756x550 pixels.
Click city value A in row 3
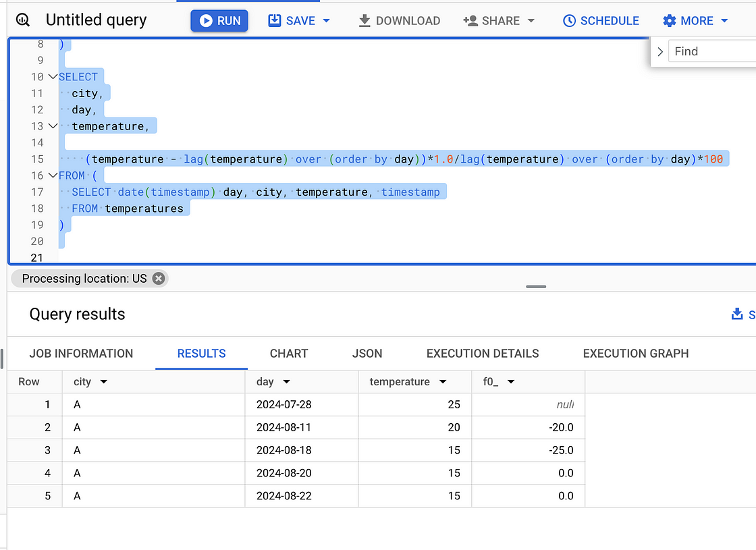click(x=77, y=450)
